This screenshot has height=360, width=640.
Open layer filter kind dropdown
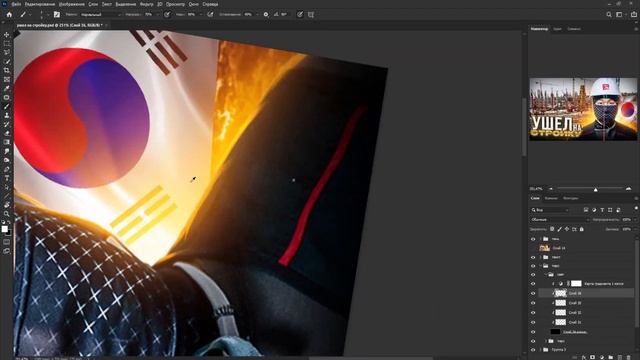click(550, 210)
